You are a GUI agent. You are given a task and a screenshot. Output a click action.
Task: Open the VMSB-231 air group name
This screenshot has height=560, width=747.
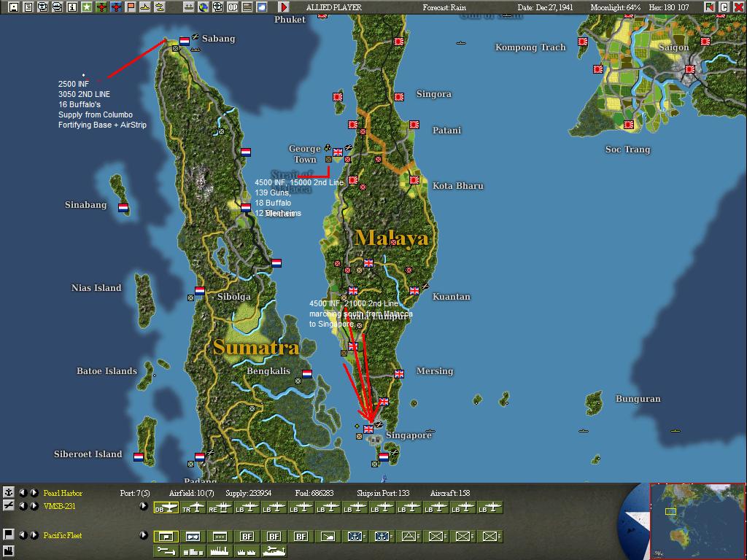(x=59, y=506)
